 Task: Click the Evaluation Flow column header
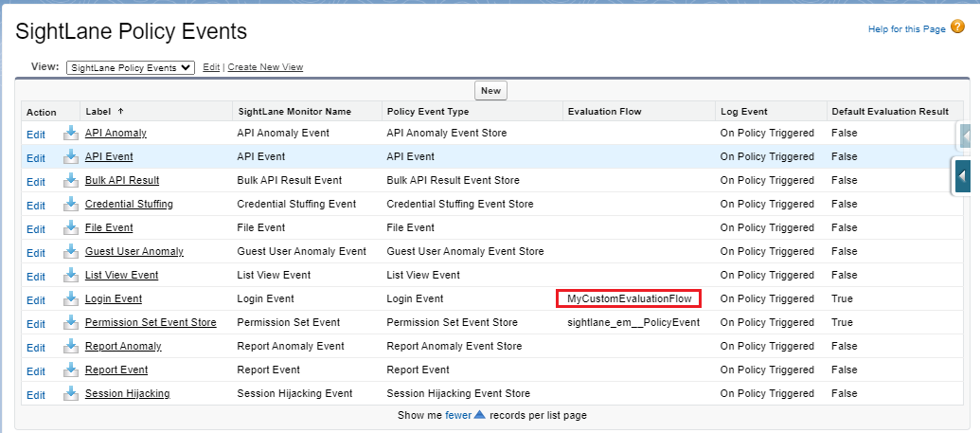pos(604,112)
